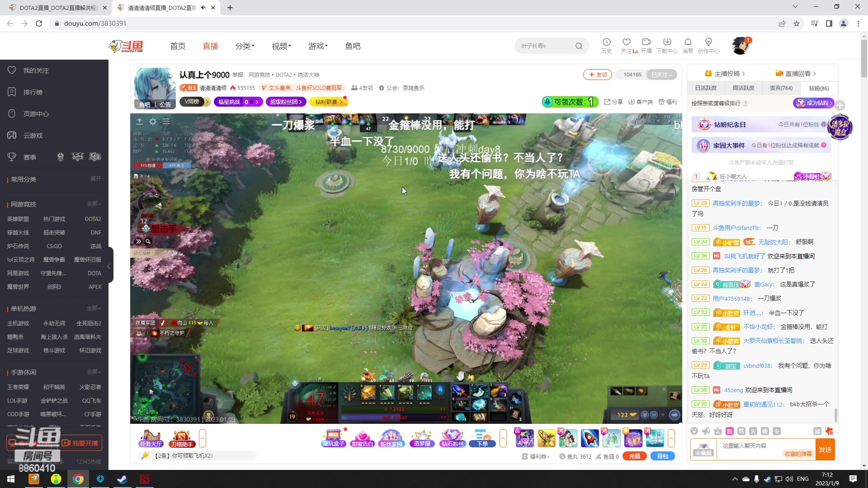The width and height of the screenshot is (868, 488).
Task: Open the emoji picker in chat
Action: [694, 431]
